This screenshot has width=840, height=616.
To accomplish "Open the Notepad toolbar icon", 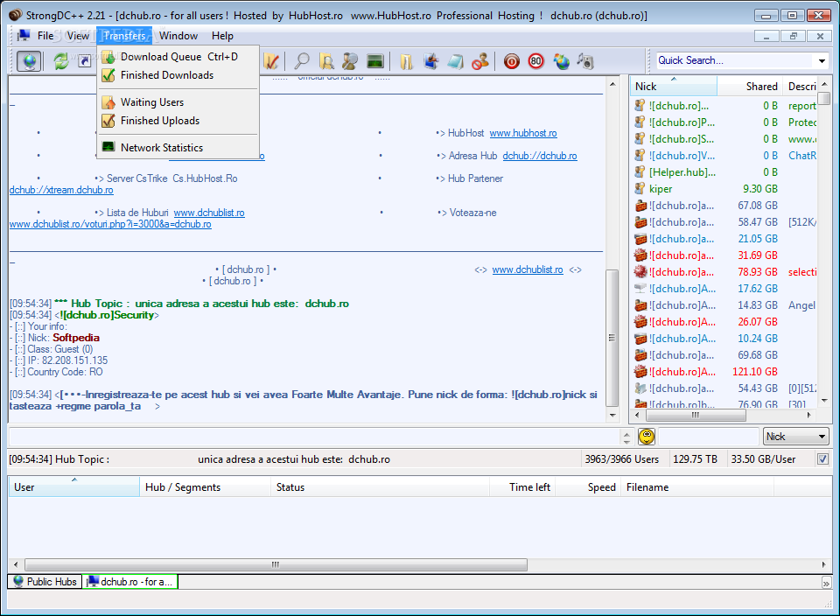I will 455,61.
